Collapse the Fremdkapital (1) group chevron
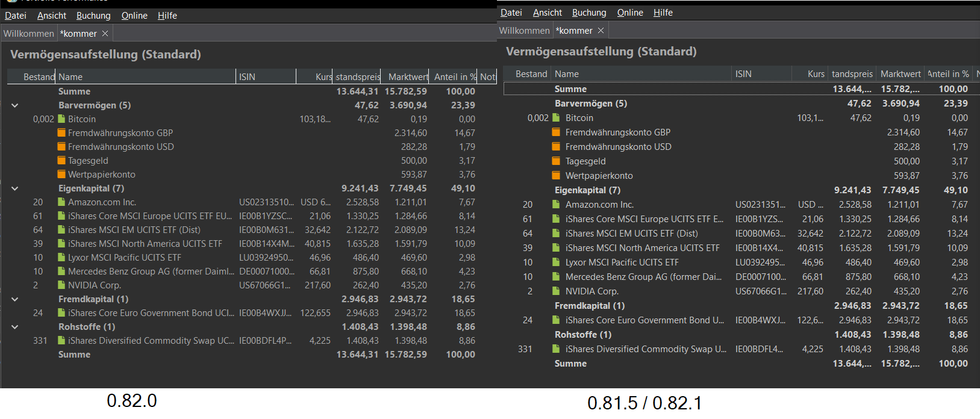Viewport: 980px width, 419px height. click(15, 299)
